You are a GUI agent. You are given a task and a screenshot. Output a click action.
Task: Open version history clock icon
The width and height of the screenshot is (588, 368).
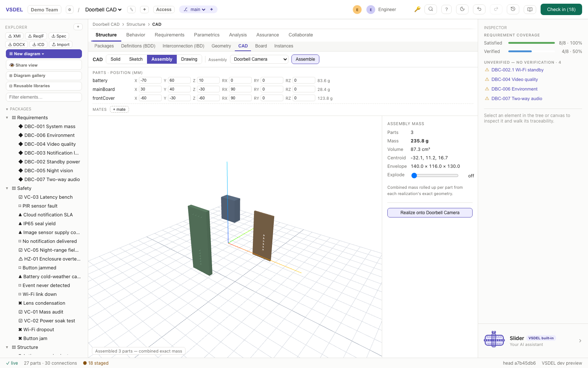[x=513, y=10]
